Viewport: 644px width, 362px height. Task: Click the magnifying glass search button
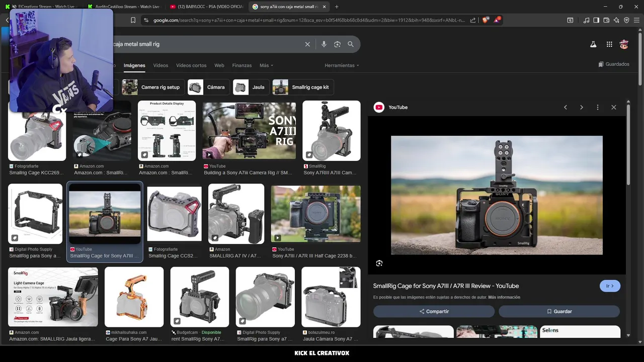(351, 44)
